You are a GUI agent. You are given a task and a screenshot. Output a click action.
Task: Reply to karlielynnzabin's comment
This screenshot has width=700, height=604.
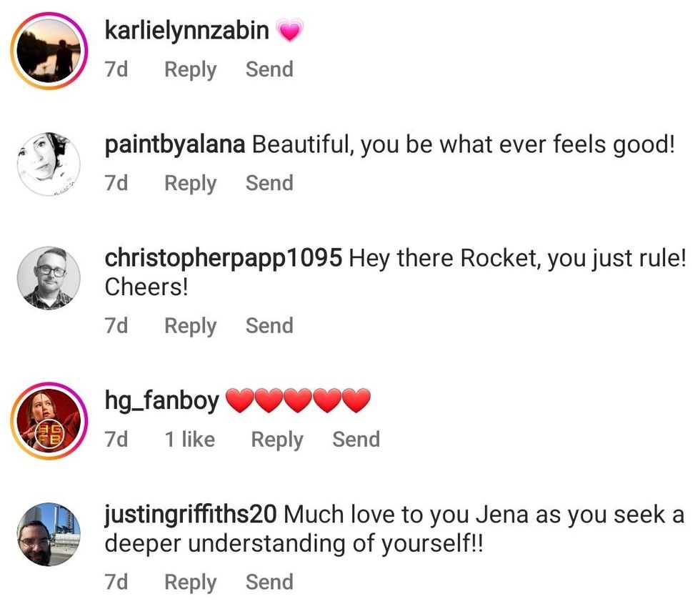coord(190,69)
